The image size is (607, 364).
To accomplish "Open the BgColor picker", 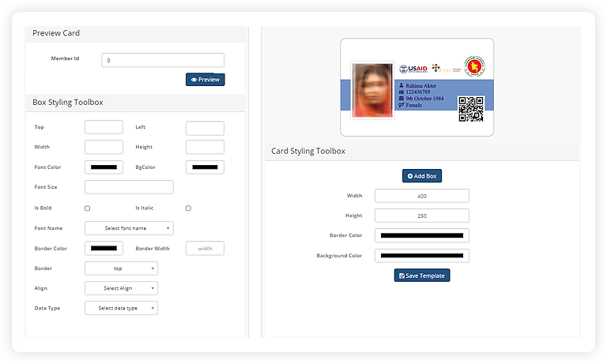I will coord(205,167).
